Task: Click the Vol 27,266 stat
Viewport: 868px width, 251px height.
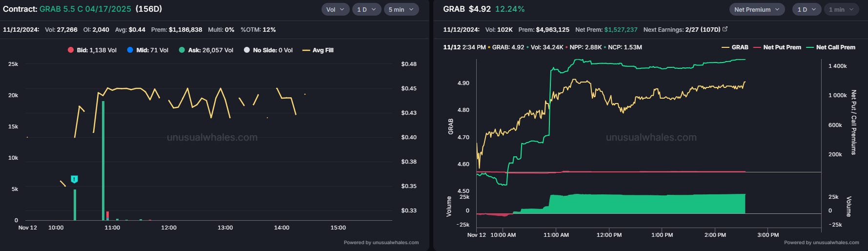Action: pos(61,30)
